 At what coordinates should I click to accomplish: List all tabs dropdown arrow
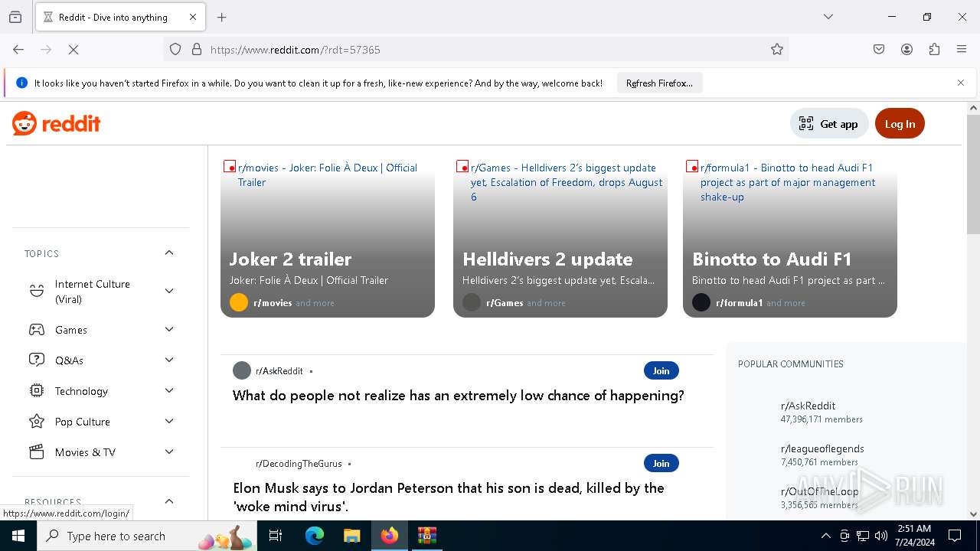coord(828,17)
